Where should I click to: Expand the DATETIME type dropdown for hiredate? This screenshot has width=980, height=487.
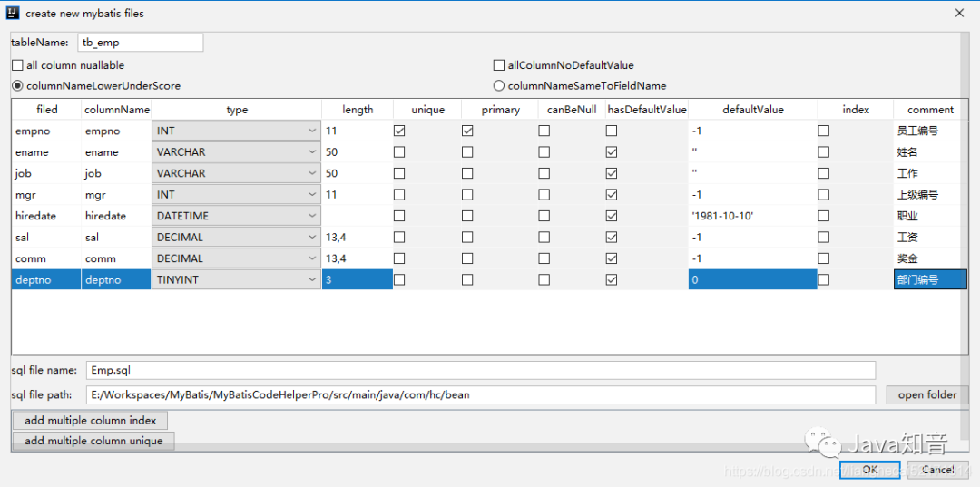pyautogui.click(x=236, y=216)
